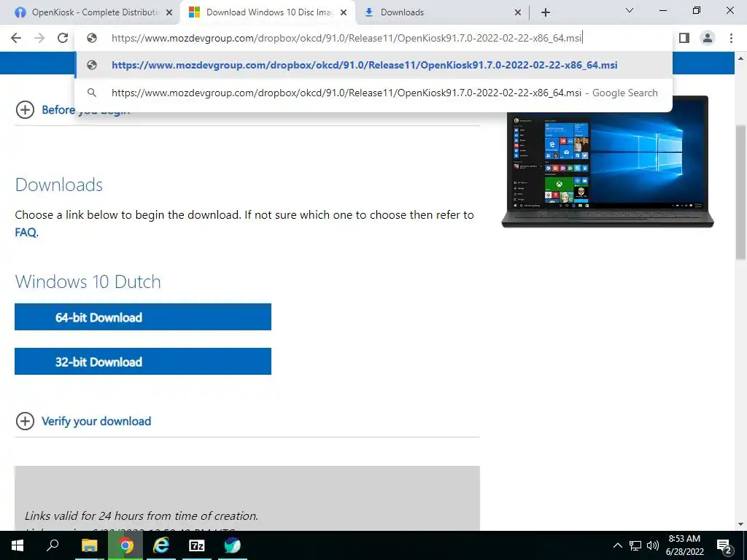Viewport: 747px width, 560px height.
Task: Open the FAQ link
Action: point(26,233)
